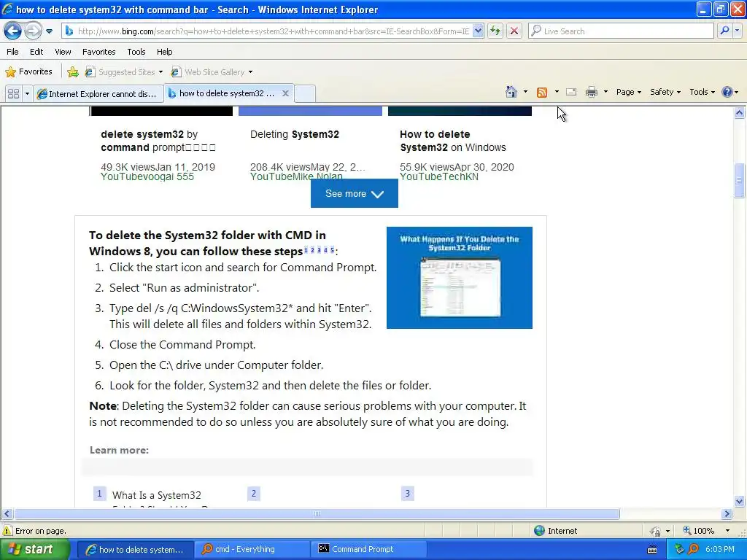This screenshot has width=747, height=560.
Task: Open the Tools menu in menu bar
Action: click(x=136, y=52)
